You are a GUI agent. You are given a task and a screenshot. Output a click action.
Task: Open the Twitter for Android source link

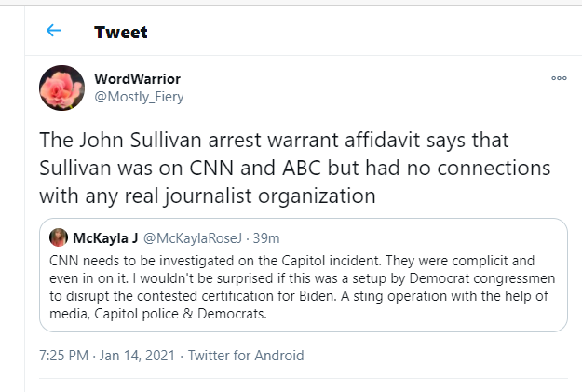(246, 356)
